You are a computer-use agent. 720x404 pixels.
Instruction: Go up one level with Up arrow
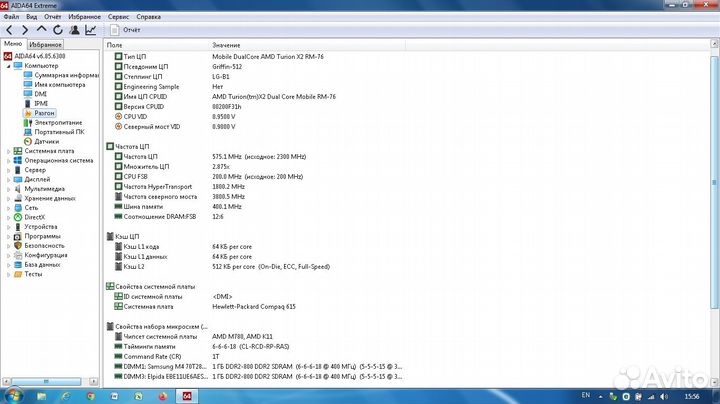click(x=41, y=30)
